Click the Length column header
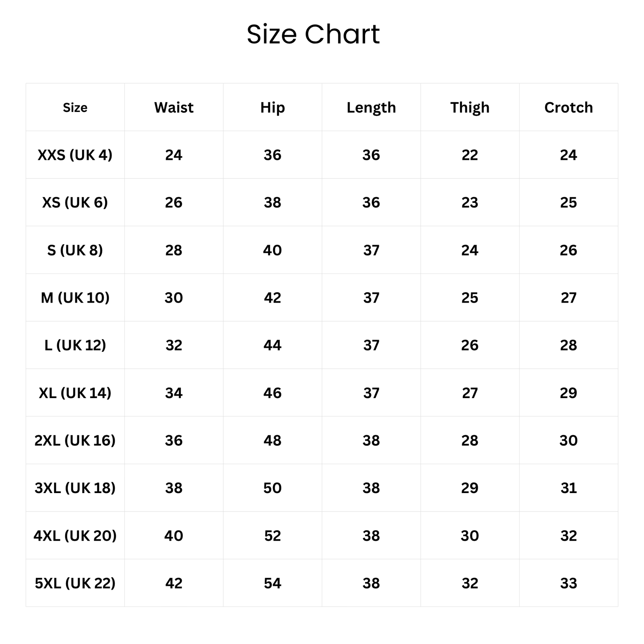 tap(371, 107)
